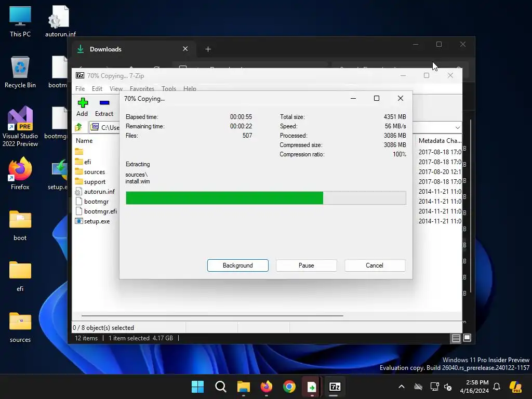
Task: Select the autorun.inf desktop file icon
Action: click(60, 21)
